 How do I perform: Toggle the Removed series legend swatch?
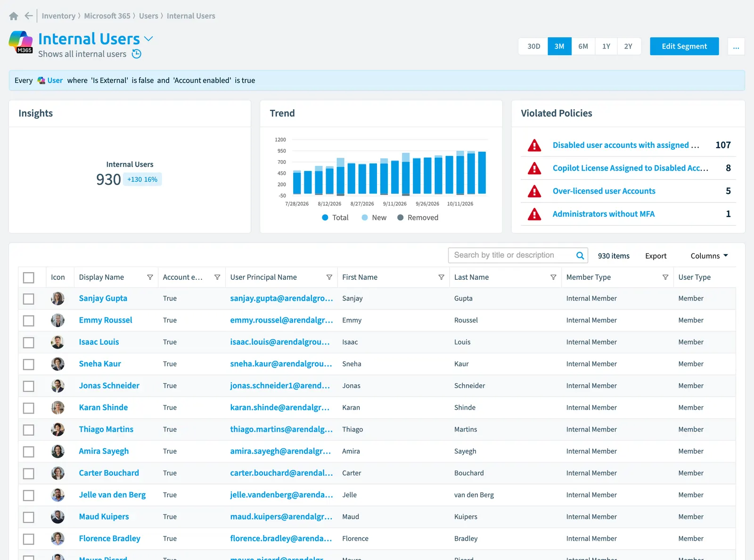400,218
